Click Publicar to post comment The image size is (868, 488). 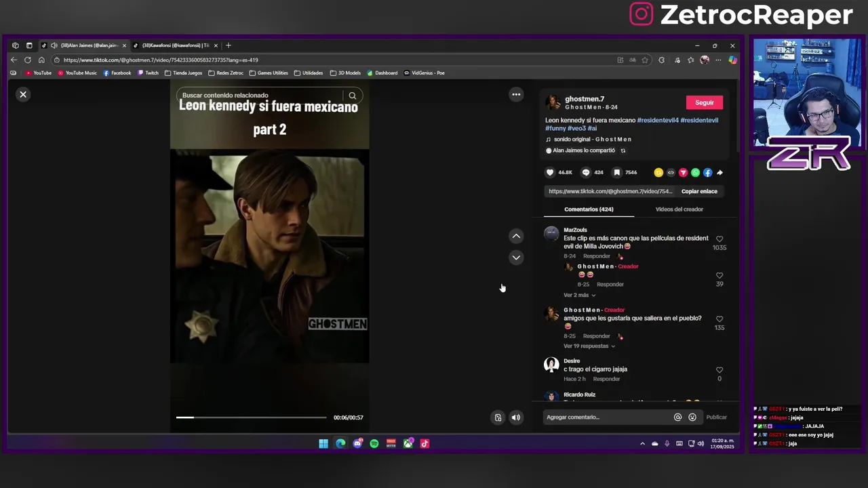click(716, 418)
